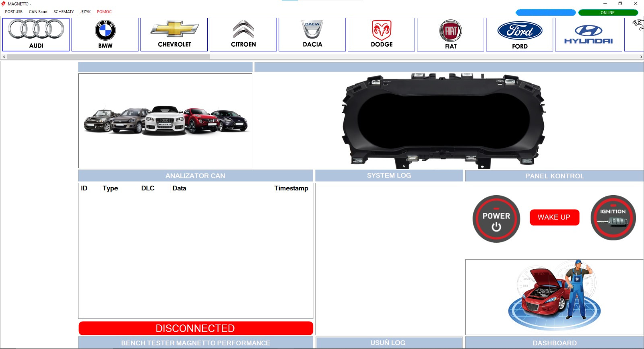This screenshot has width=644, height=349.
Task: Click the blue status indicator bar
Action: point(546,12)
